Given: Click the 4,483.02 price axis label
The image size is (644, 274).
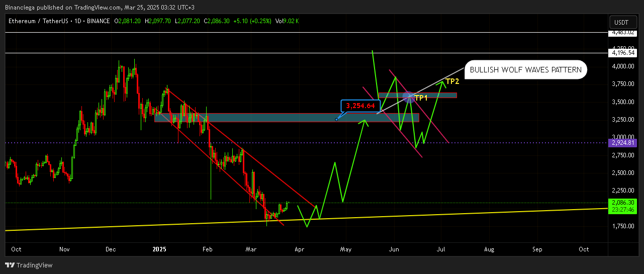Looking at the screenshot, I should tap(622, 33).
